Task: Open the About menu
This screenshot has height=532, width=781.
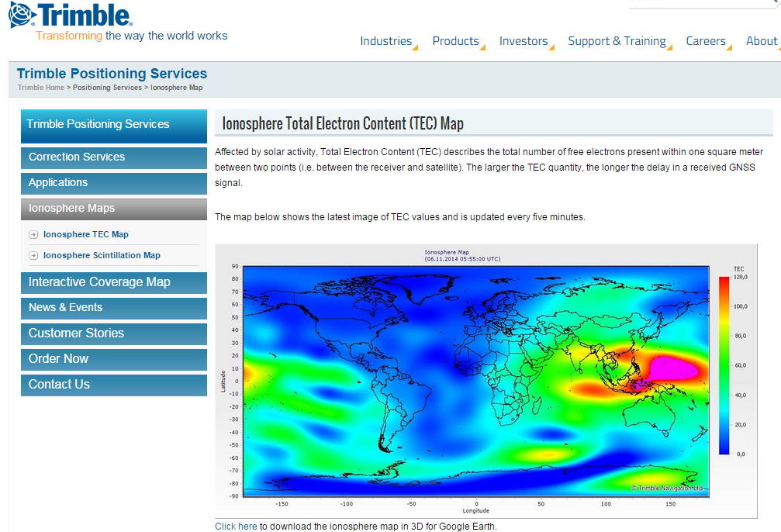Action: [x=761, y=40]
